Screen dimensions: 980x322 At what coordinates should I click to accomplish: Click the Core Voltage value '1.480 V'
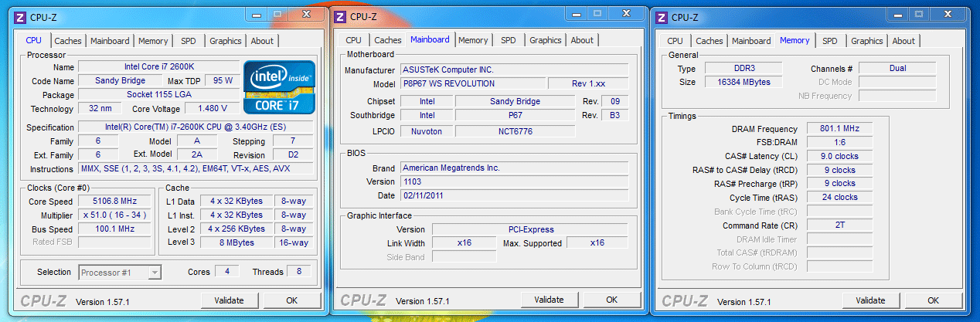pos(211,108)
